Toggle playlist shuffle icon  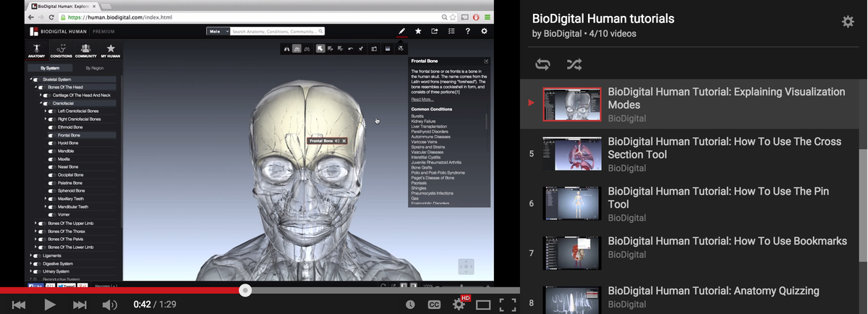574,64
